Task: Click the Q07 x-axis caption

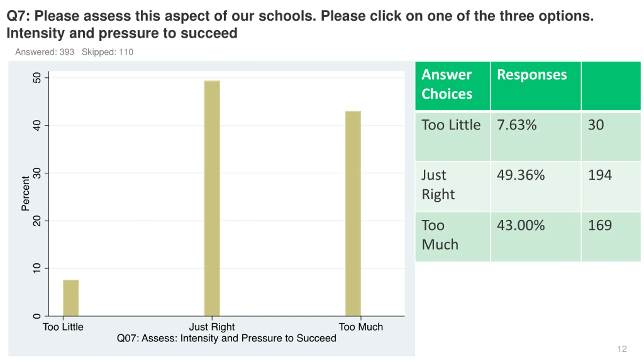Action: pyautogui.click(x=226, y=338)
